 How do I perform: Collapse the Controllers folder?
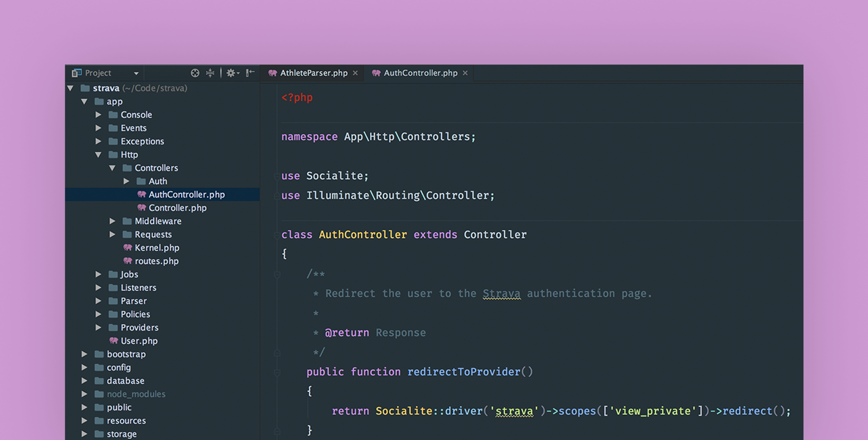click(113, 168)
